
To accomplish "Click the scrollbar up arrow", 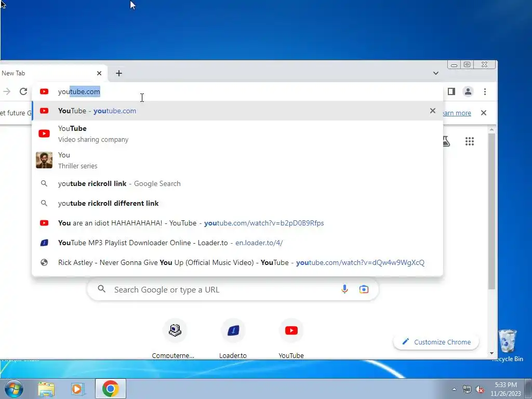I will pyautogui.click(x=491, y=129).
